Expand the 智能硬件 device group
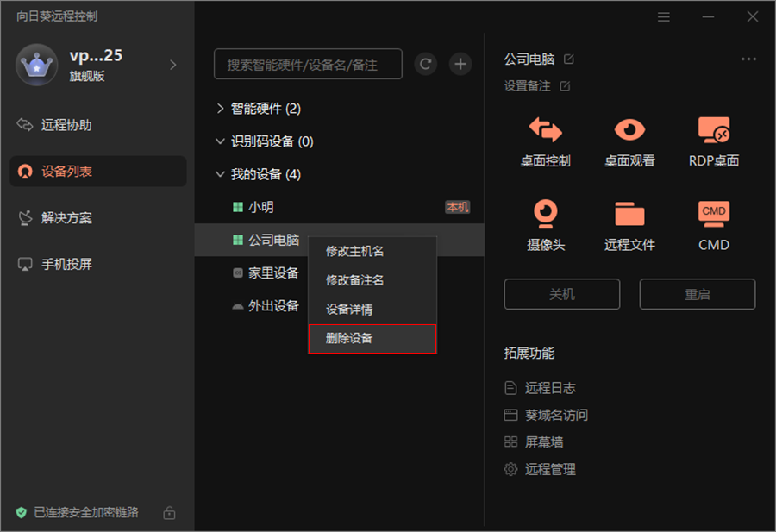The height and width of the screenshot is (532, 776). [221, 108]
